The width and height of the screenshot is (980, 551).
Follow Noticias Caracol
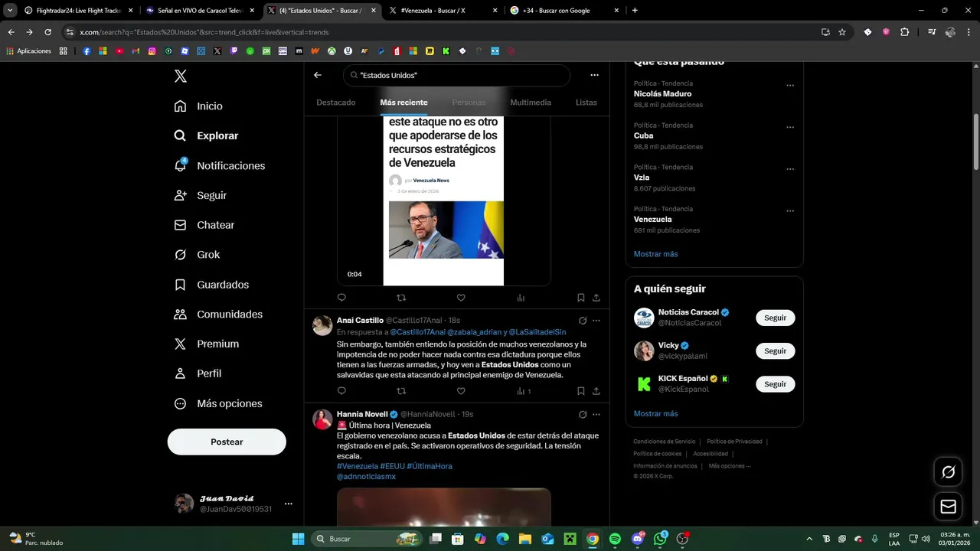tap(775, 318)
